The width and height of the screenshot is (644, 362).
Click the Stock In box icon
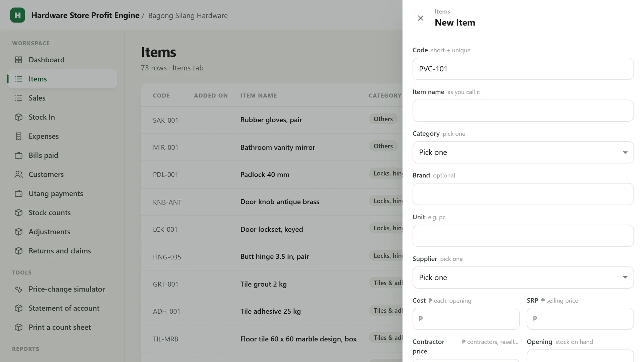(x=19, y=117)
